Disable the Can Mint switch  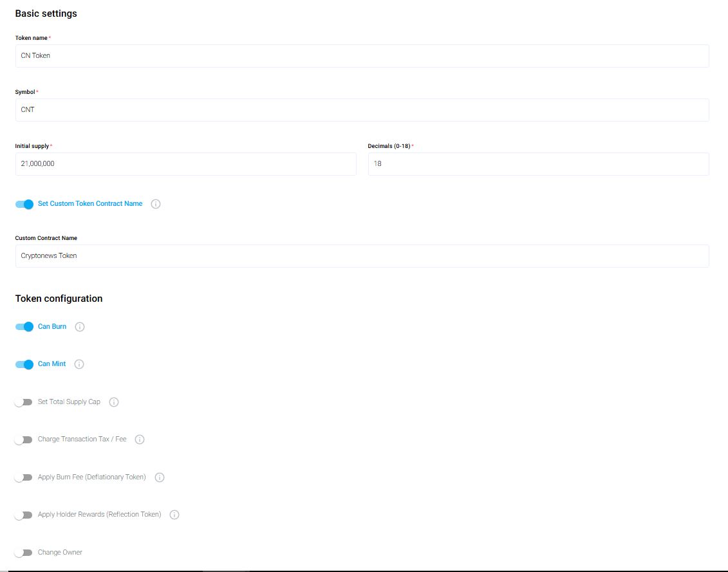(24, 364)
